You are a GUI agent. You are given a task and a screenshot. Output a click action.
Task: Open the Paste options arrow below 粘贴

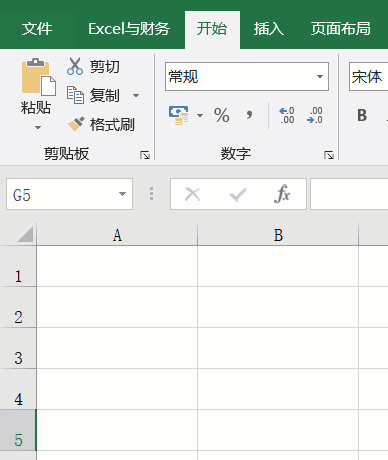[x=38, y=127]
